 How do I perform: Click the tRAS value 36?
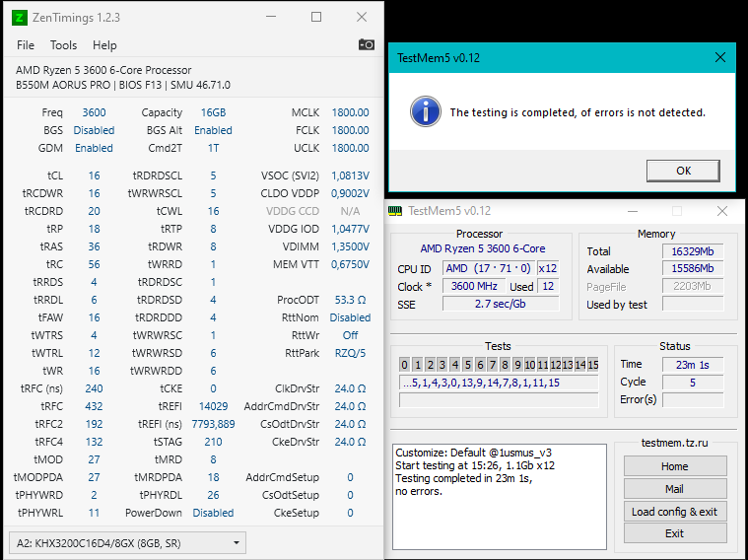point(94,246)
